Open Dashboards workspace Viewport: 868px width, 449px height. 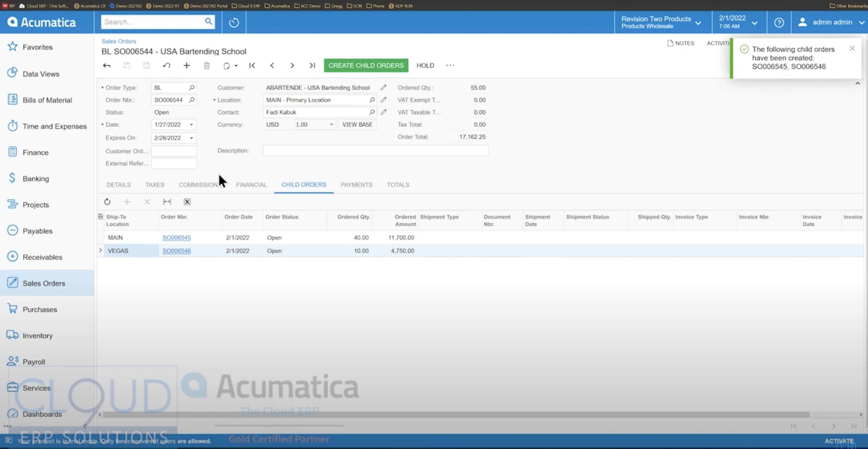[x=35, y=414]
